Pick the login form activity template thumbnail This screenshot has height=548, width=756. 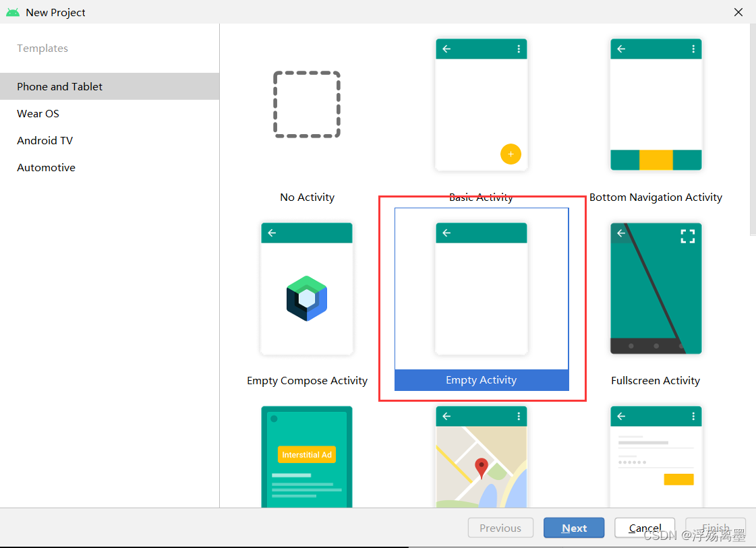(656, 456)
